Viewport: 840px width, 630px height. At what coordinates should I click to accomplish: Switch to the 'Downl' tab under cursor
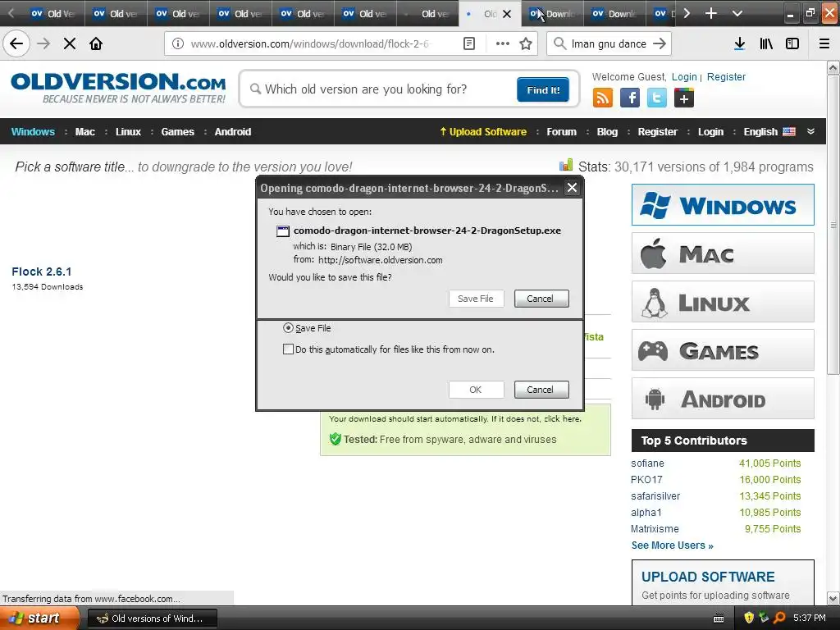pyautogui.click(x=552, y=13)
